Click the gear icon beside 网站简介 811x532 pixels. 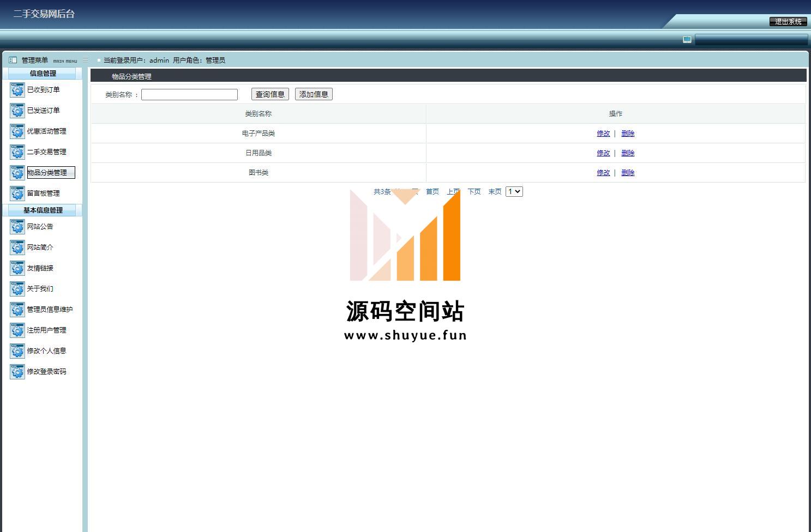coord(17,247)
